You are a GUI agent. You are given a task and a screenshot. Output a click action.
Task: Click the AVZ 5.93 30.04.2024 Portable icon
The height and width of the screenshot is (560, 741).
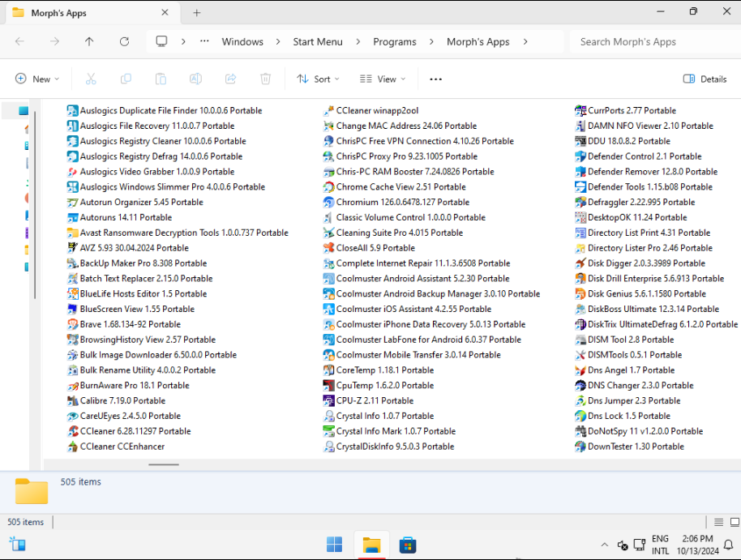72,248
